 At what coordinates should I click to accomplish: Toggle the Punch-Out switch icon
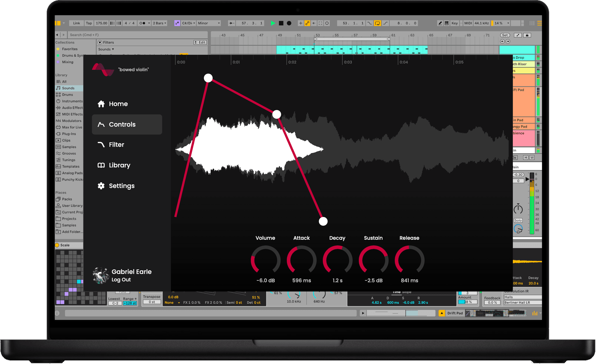pos(385,23)
